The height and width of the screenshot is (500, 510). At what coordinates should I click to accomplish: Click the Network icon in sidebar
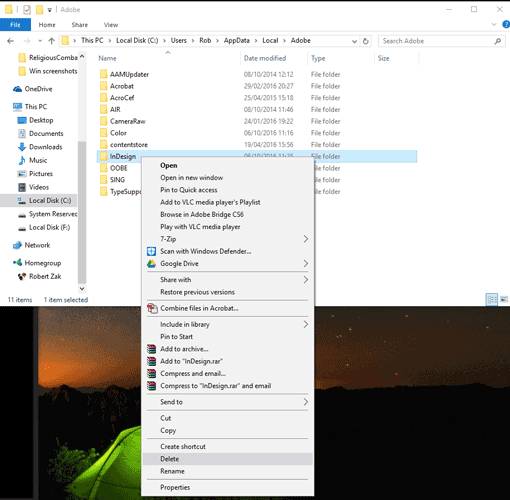coord(17,246)
